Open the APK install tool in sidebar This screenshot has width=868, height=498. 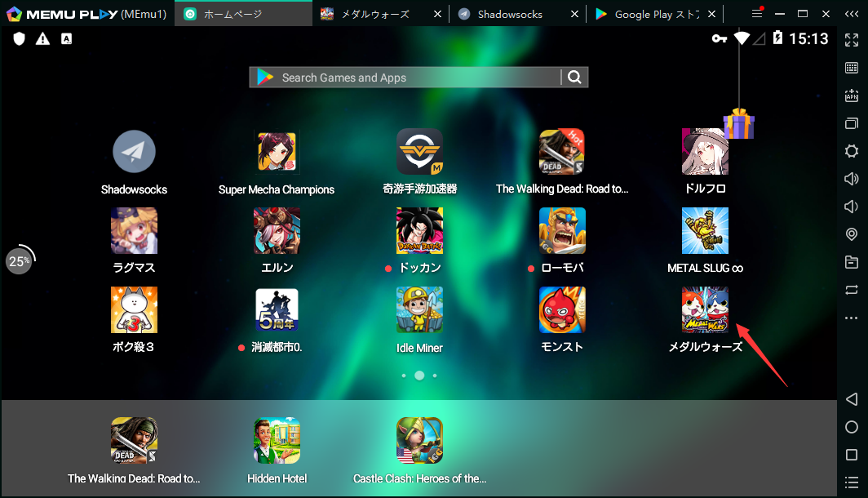[x=852, y=96]
